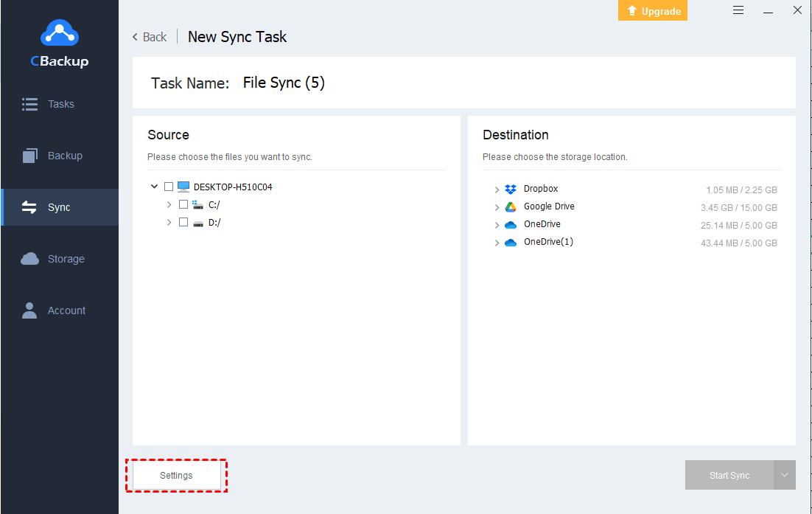Select the D:/ drive checkbox
The width and height of the screenshot is (812, 514).
[x=183, y=223]
